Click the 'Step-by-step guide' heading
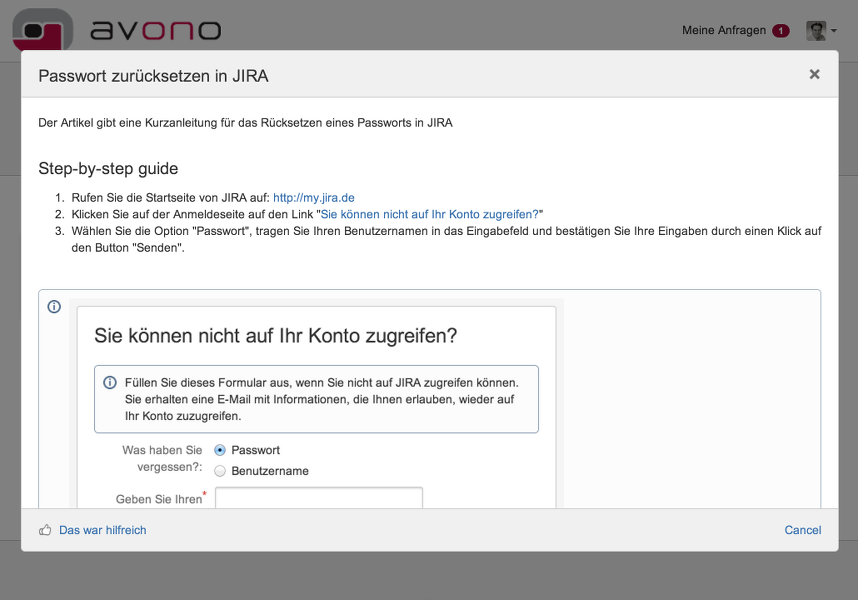858x600 pixels. click(x=108, y=168)
